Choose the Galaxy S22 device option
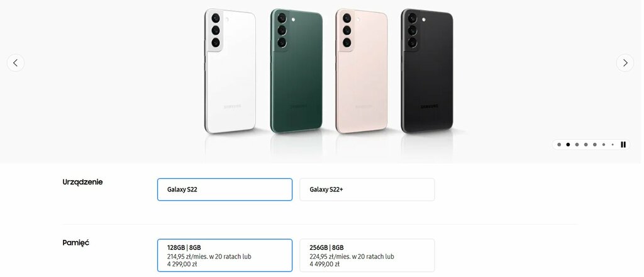 point(225,189)
